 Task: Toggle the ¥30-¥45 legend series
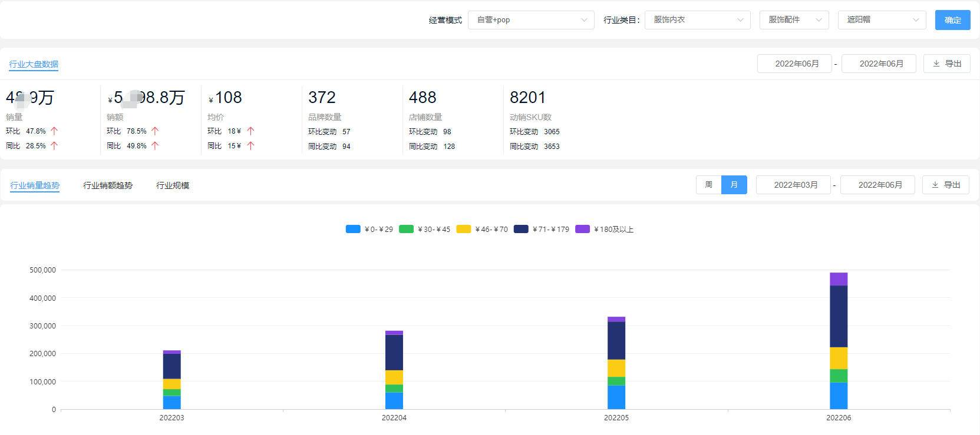coord(424,230)
